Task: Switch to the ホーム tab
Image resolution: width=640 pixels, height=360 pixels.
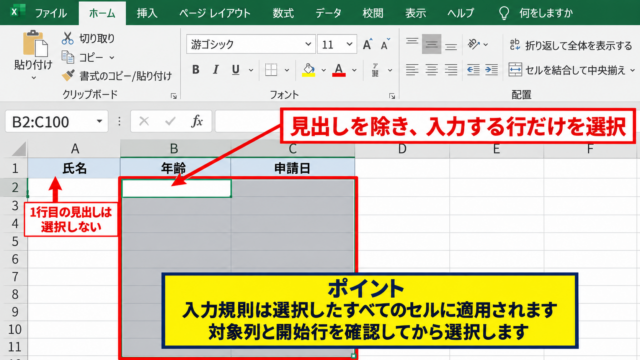Action: (x=102, y=13)
